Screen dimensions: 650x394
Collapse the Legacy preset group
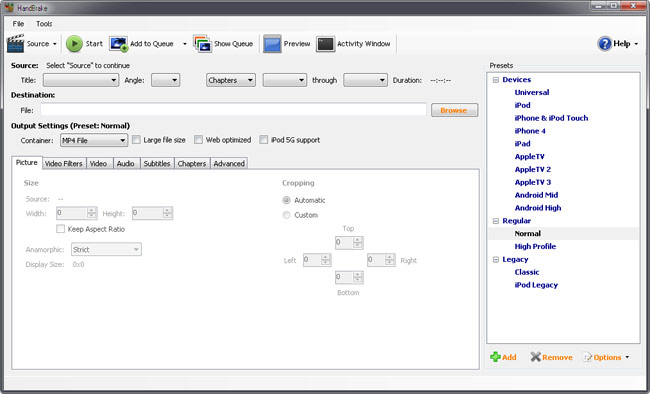(x=495, y=260)
